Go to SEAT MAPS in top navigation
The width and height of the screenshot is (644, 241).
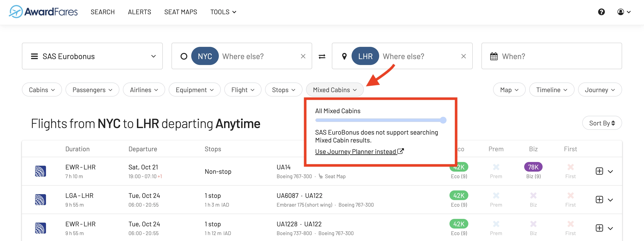click(x=180, y=12)
